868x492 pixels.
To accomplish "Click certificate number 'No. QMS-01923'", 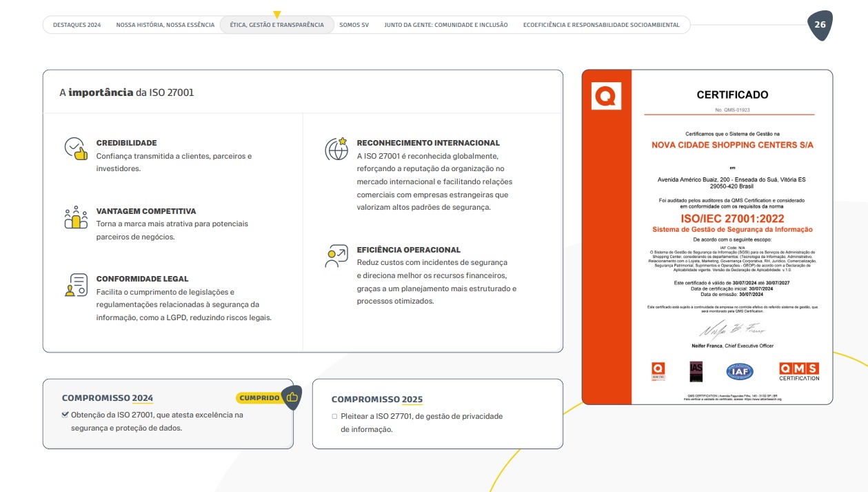I will 732,110.
